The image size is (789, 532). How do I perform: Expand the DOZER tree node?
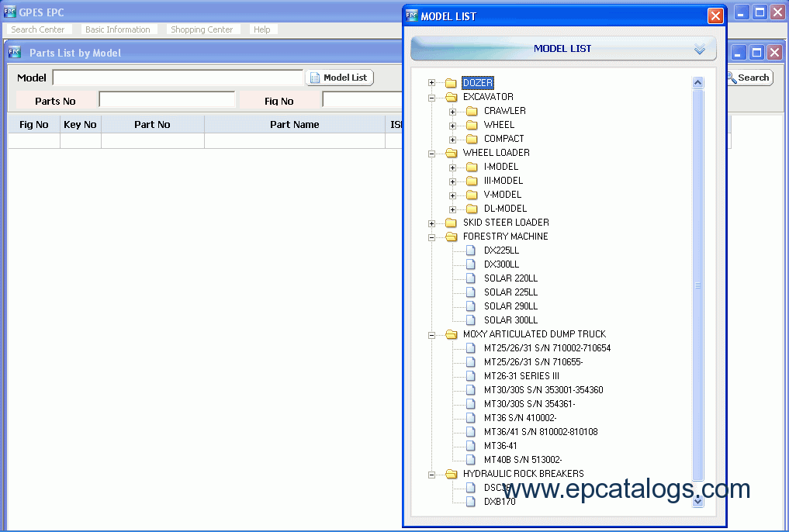431,82
